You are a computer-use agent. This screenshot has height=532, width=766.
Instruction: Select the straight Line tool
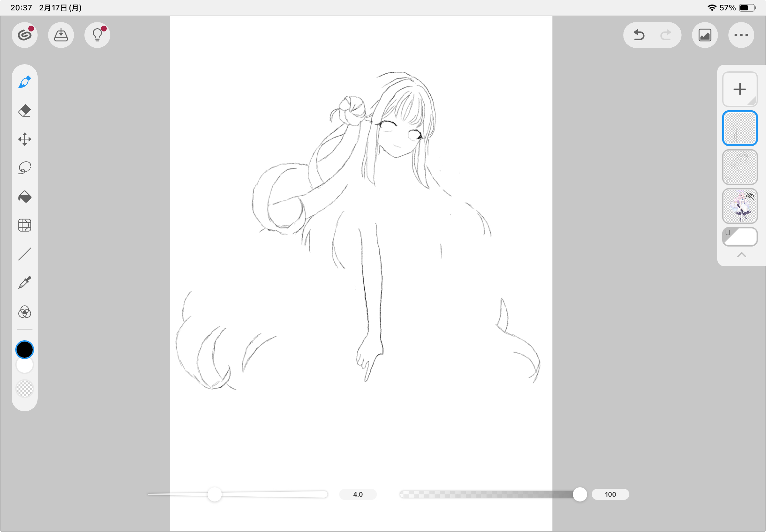point(24,254)
